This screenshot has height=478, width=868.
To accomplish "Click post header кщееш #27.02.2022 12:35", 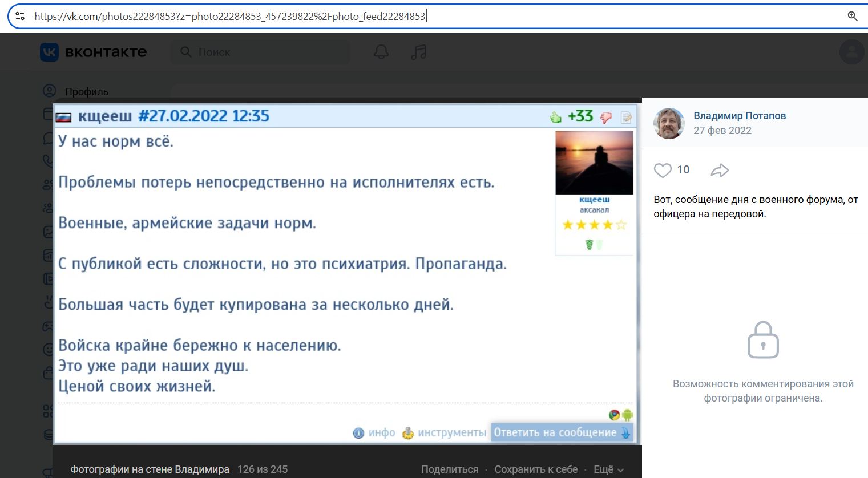I will click(x=173, y=116).
